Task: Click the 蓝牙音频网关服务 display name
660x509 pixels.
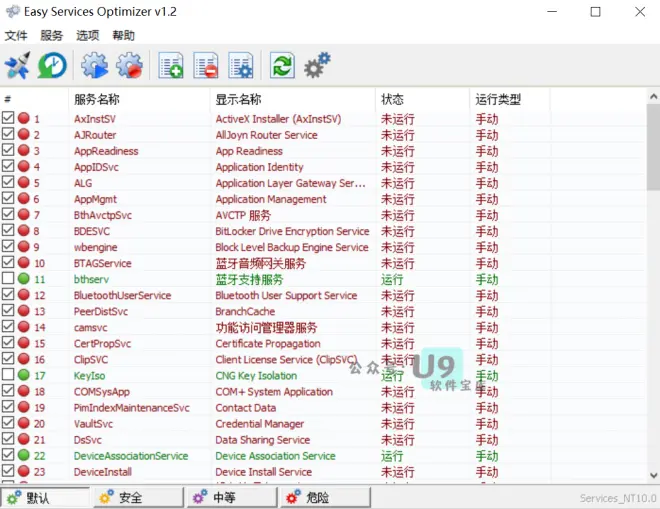Action: tap(261, 264)
